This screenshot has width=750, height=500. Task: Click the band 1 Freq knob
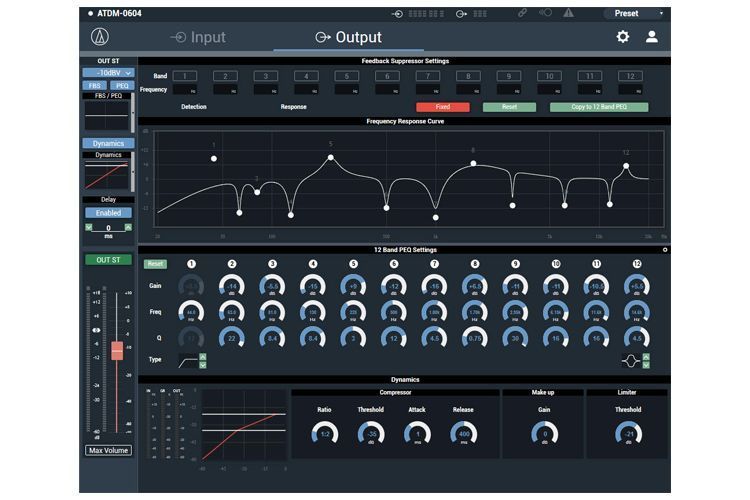(x=191, y=312)
